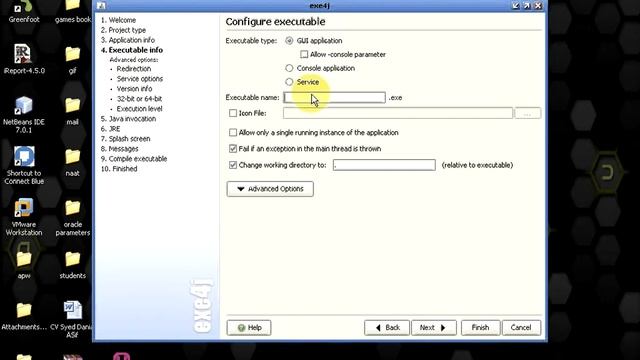
Task: Open CV Syed Word document icon
Action: pos(72,320)
